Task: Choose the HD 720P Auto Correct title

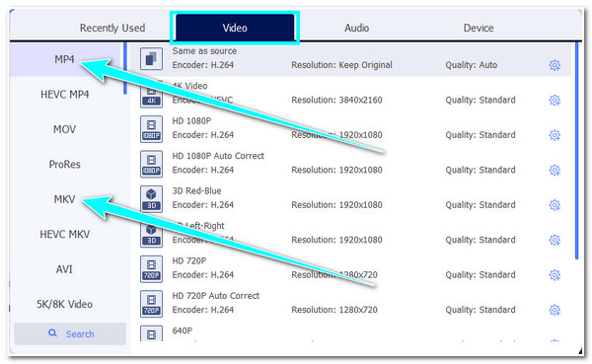Action: [x=215, y=296]
